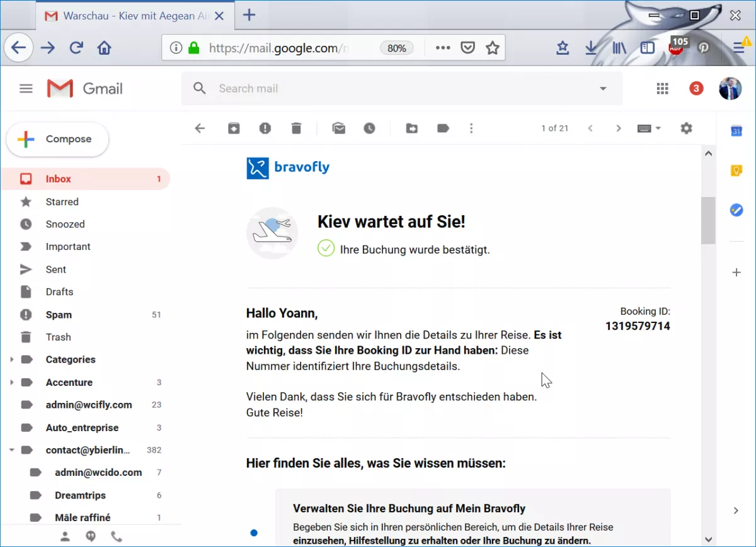The height and width of the screenshot is (547, 756).
Task: Click the Pinterest extension icon
Action: [703, 47]
